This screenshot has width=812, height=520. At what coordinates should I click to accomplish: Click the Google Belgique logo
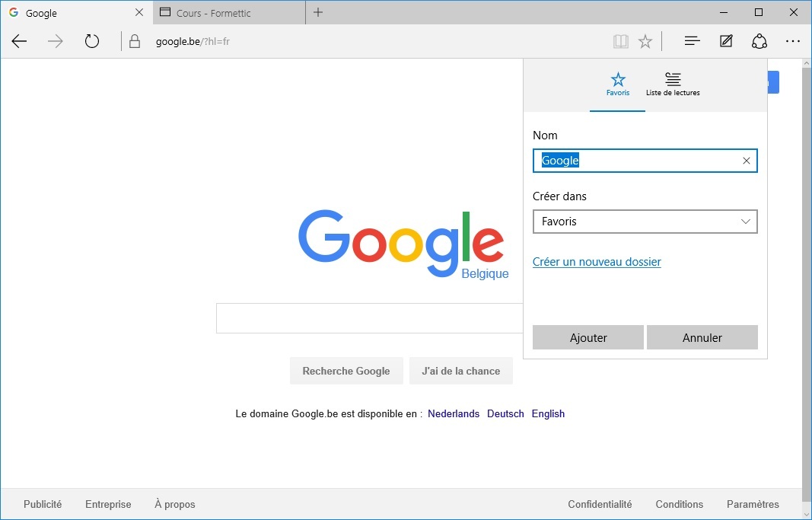coord(403,244)
